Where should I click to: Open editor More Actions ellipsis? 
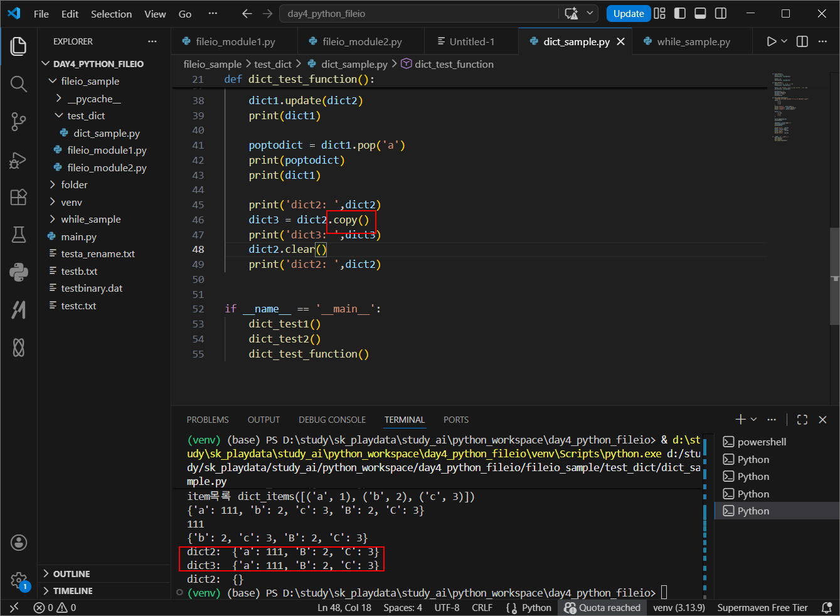tap(822, 41)
